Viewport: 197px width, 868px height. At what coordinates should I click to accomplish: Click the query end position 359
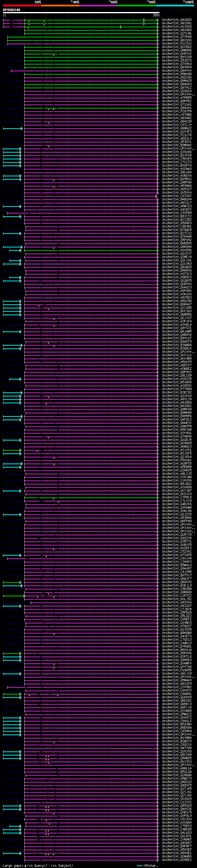coord(155,15)
